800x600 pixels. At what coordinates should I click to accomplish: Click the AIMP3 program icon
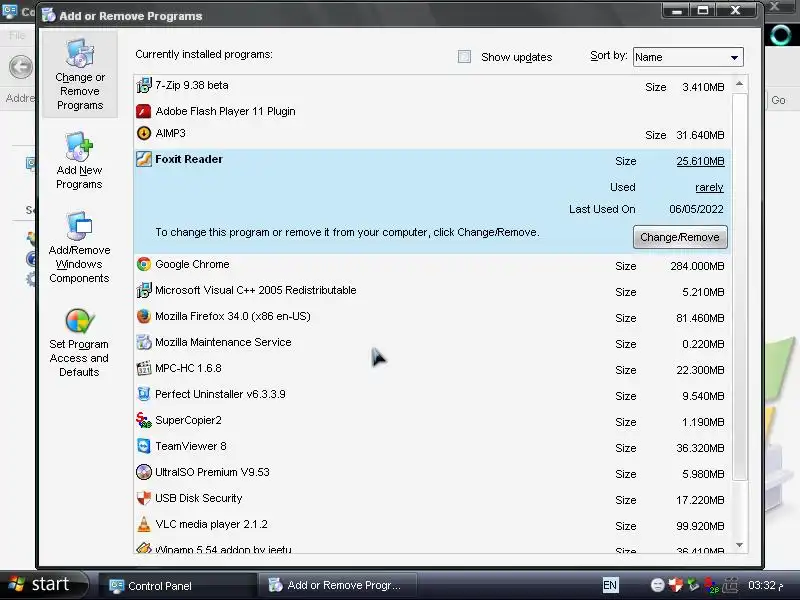click(144, 133)
